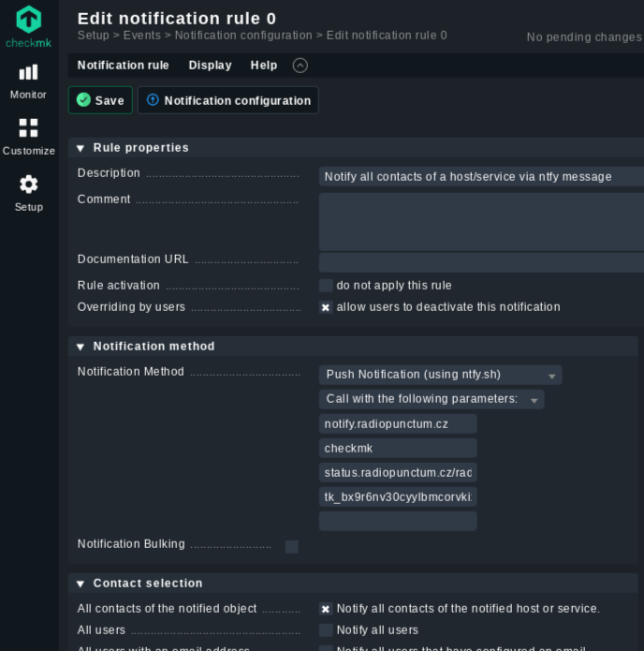This screenshot has height=651, width=644.
Task: Check the 'Notify all users' box
Action: click(x=326, y=630)
